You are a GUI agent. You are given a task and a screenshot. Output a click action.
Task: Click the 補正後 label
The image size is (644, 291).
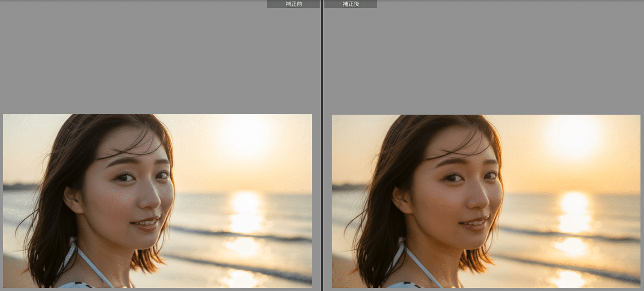(350, 4)
